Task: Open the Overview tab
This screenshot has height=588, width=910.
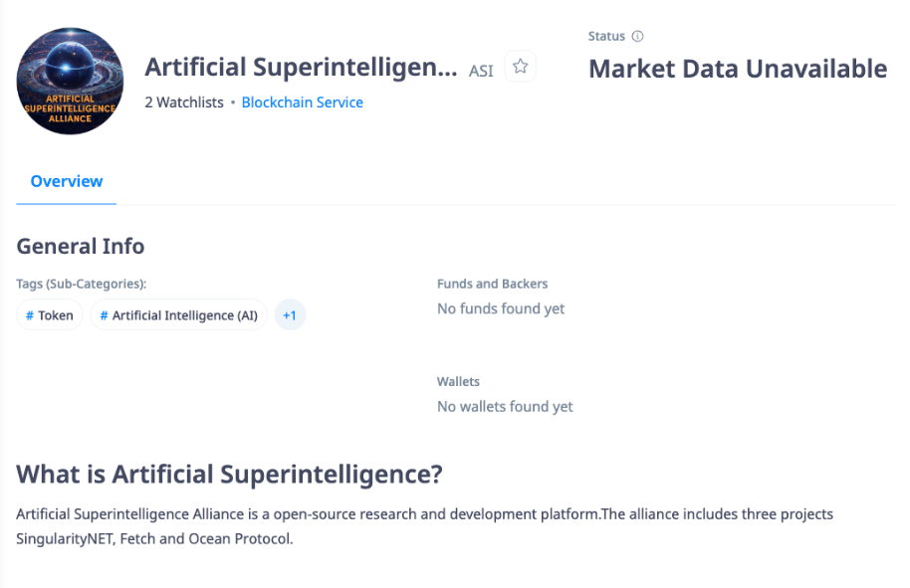Action: (66, 181)
